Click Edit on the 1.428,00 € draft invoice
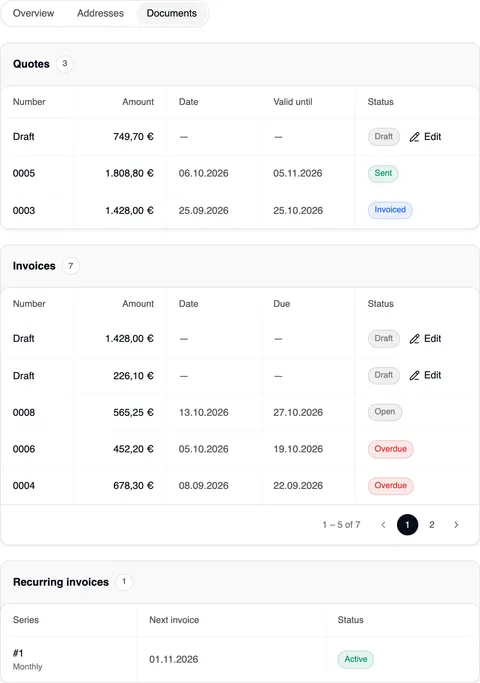The image size is (480, 683). [x=425, y=338]
